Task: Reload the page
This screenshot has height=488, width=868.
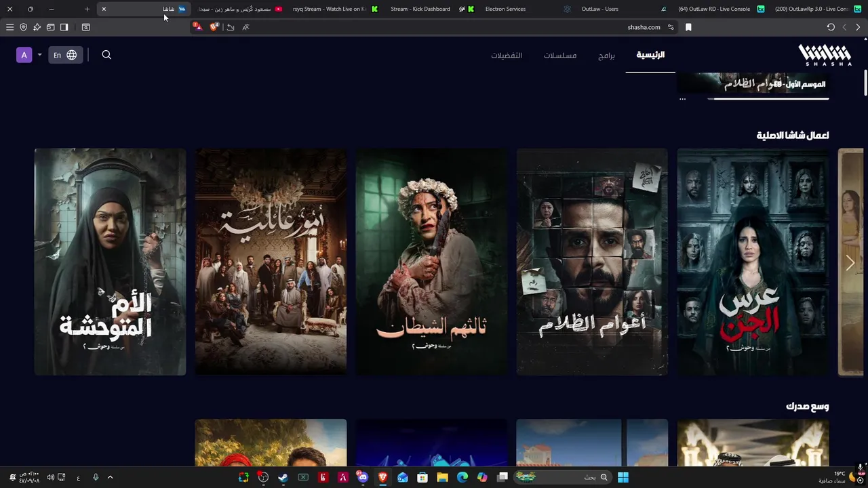Action: click(x=831, y=27)
